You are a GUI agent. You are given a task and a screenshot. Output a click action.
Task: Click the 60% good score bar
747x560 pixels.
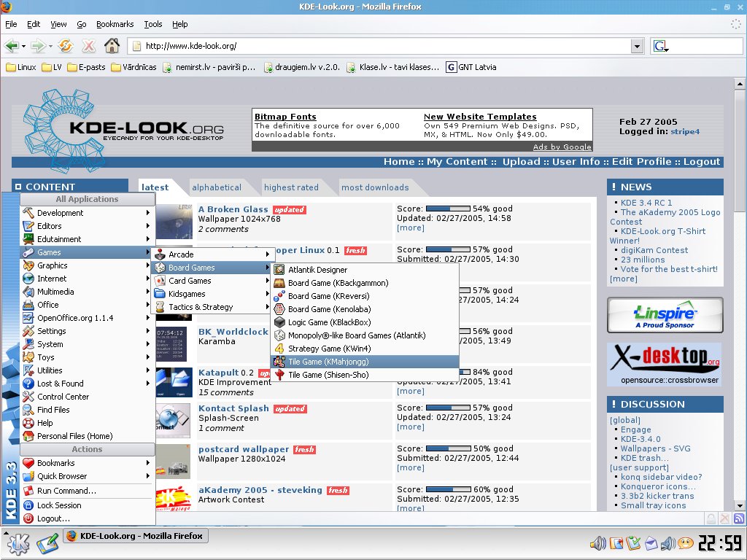click(449, 489)
